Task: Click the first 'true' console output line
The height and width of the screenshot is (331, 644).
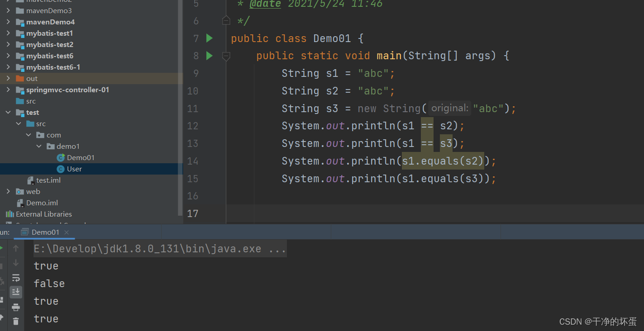Action: click(x=46, y=266)
